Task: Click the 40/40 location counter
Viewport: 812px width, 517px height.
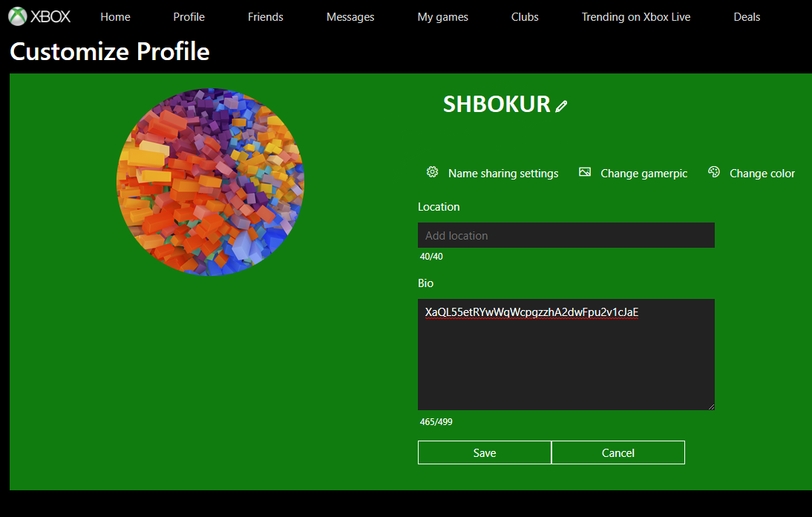Action: 431,256
